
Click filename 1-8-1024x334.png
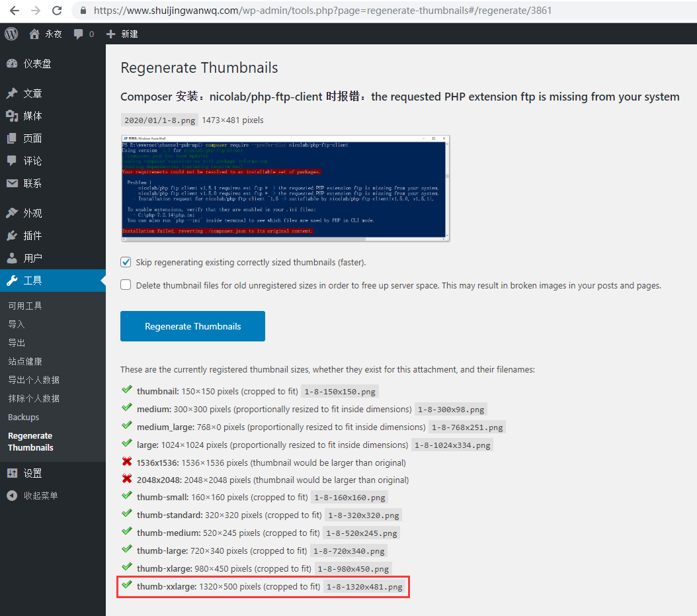(452, 445)
